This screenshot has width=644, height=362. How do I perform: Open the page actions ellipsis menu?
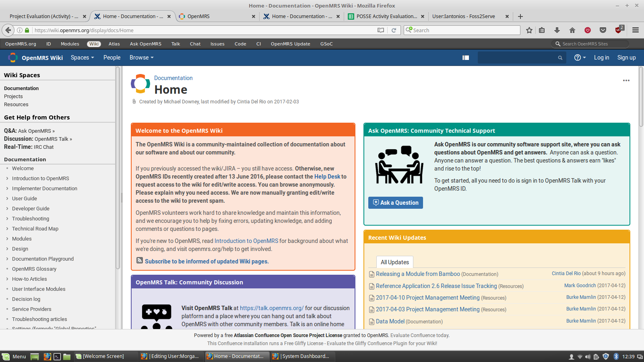tap(626, 80)
